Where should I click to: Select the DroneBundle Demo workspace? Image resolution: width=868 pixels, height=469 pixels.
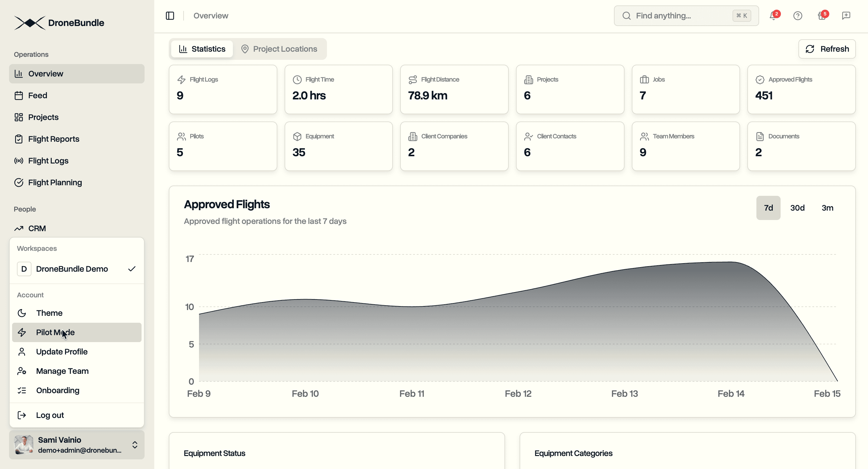tap(72, 269)
